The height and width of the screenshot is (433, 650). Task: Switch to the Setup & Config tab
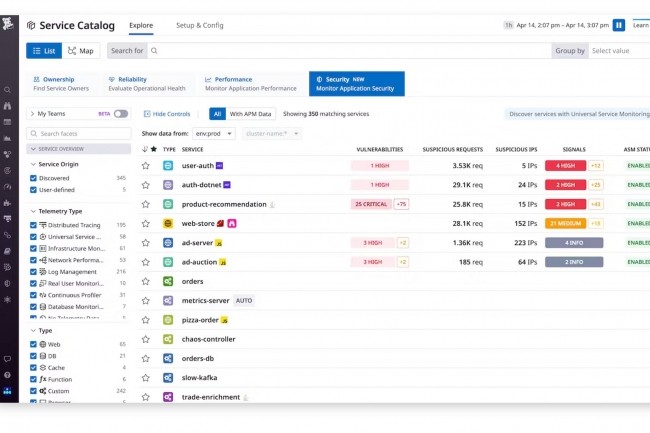click(x=199, y=25)
